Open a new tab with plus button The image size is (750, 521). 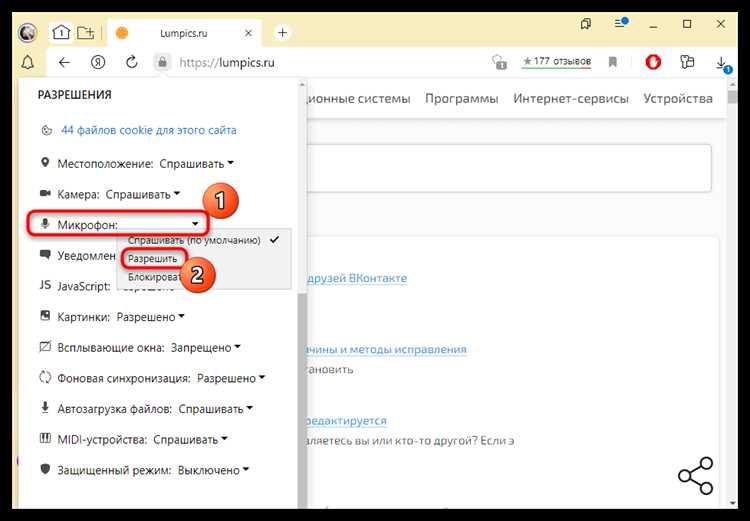coord(282,33)
